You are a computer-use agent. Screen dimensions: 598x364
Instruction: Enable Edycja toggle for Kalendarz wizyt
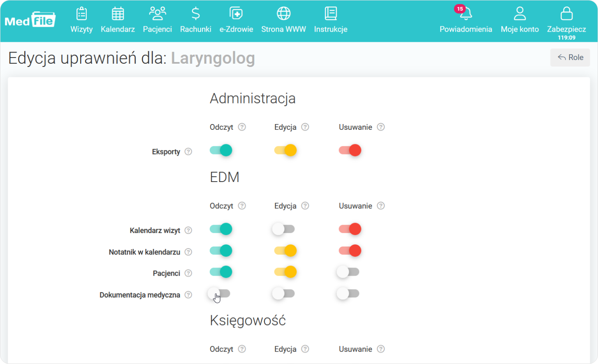coord(284,229)
